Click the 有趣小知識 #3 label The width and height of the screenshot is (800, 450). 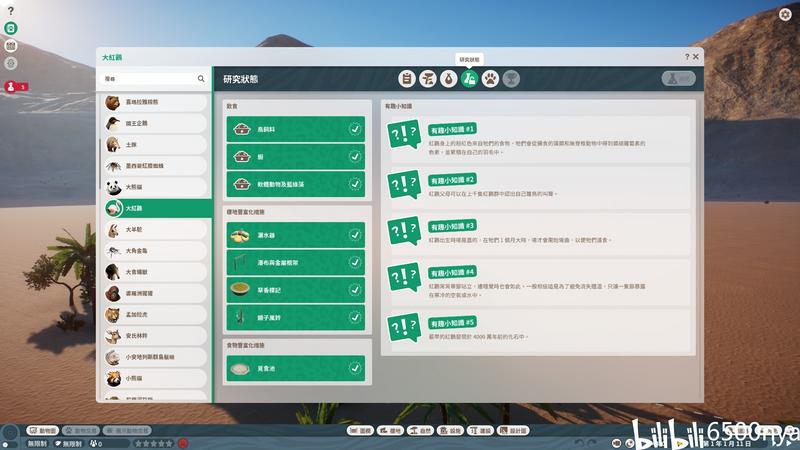click(452, 226)
